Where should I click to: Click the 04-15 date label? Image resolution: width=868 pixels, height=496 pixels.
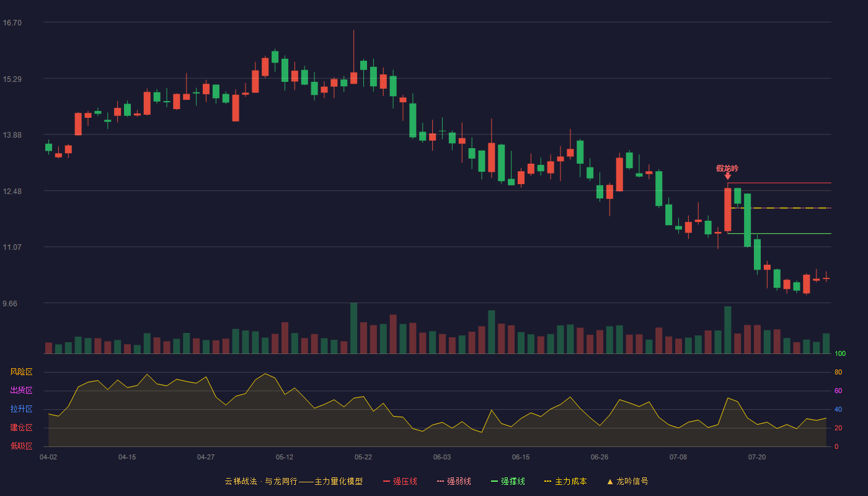pos(127,457)
